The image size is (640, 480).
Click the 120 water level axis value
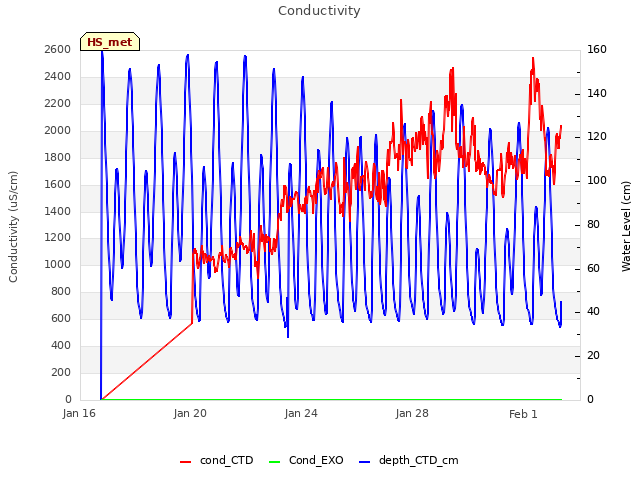(597, 137)
